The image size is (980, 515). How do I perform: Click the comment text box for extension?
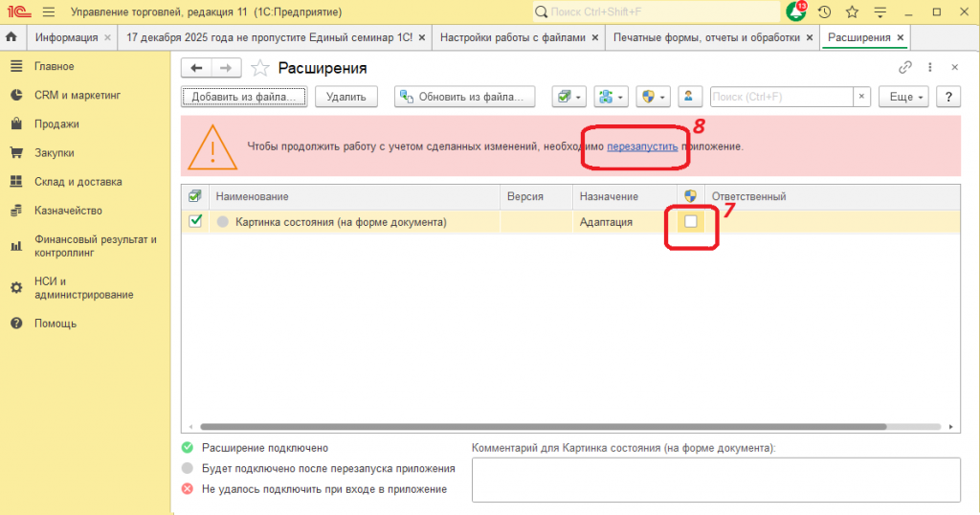pos(716,480)
